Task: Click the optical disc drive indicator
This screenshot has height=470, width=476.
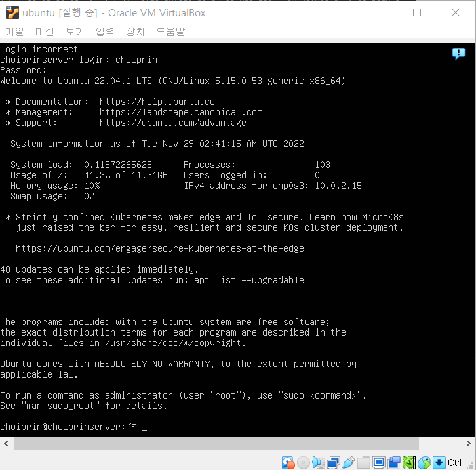Action: (x=304, y=462)
